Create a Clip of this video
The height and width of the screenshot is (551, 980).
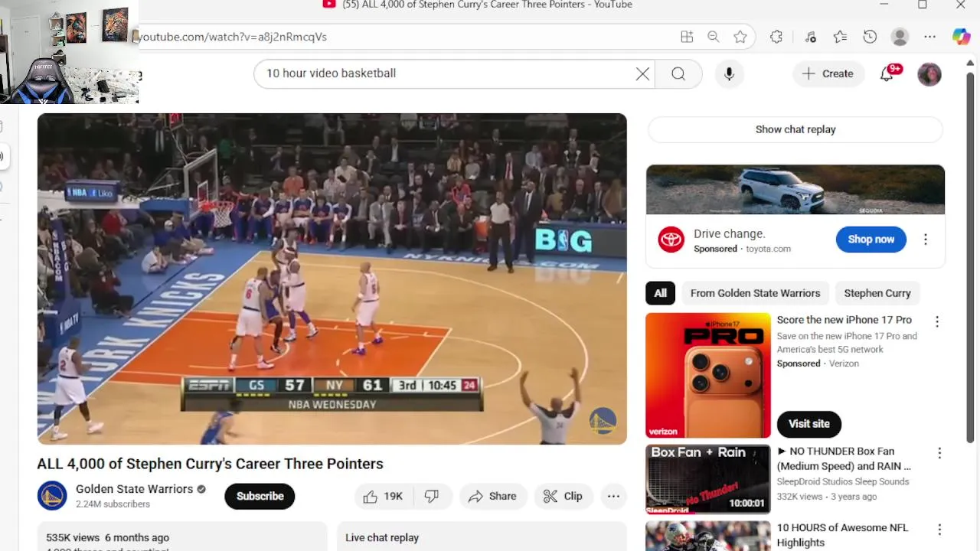pos(563,496)
